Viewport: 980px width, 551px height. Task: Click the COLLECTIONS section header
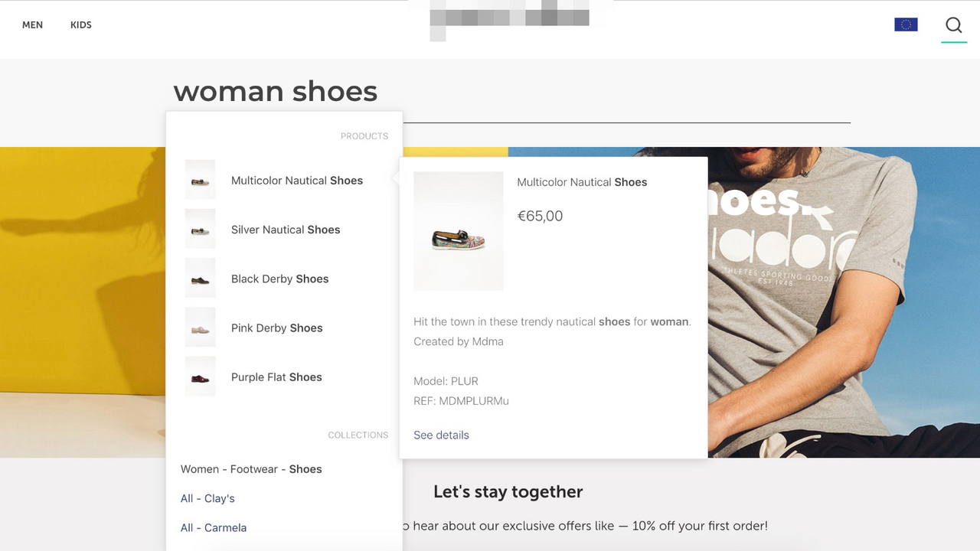pos(358,435)
